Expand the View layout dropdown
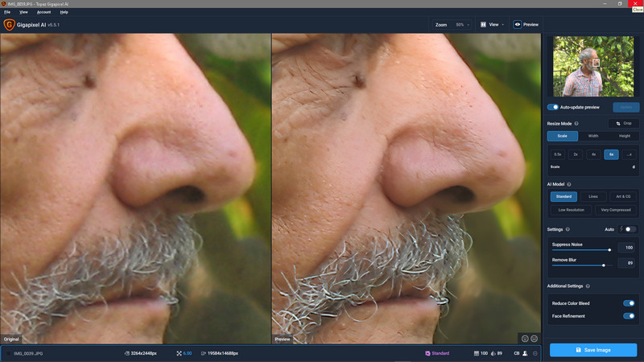Viewport: 644px width, 362px height. coord(492,25)
